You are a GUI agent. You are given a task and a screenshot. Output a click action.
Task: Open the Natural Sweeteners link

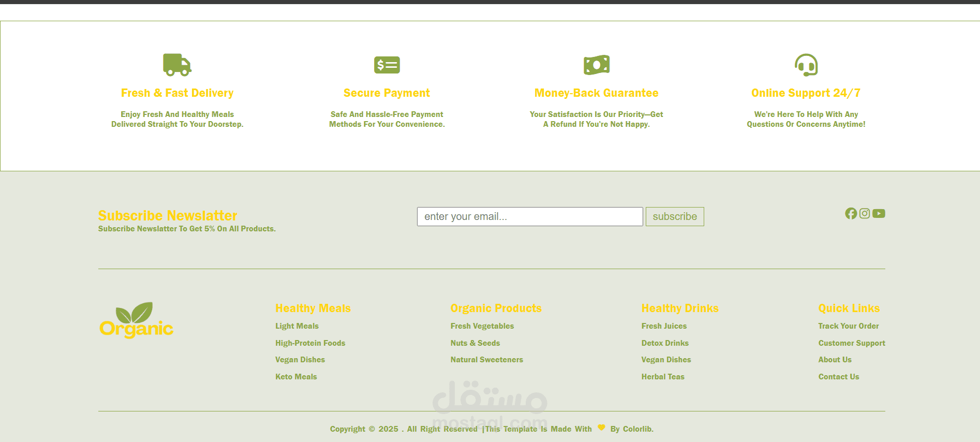(487, 360)
